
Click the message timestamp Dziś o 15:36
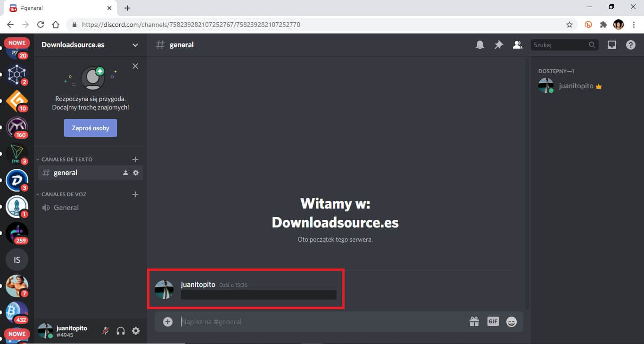point(233,285)
